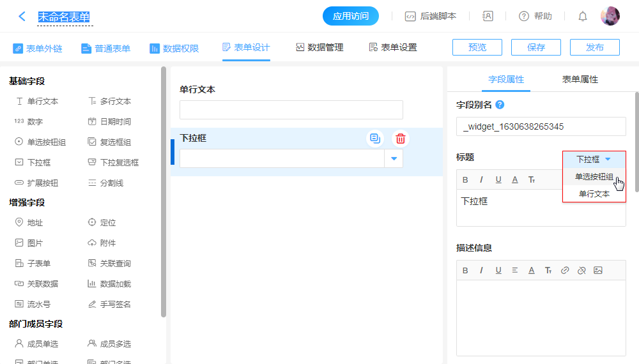Toggle underline in 描述信息 editor toolbar
Image resolution: width=639 pixels, height=364 pixels.
[498, 270]
